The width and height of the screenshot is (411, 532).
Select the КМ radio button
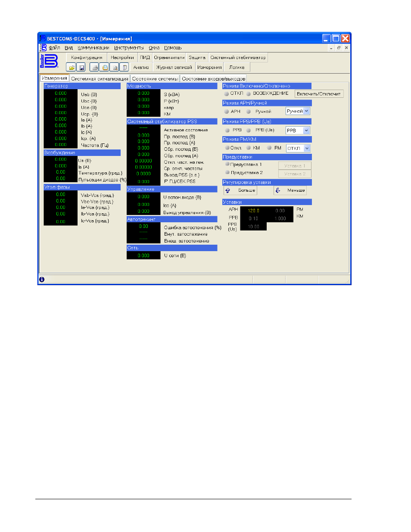click(x=249, y=148)
